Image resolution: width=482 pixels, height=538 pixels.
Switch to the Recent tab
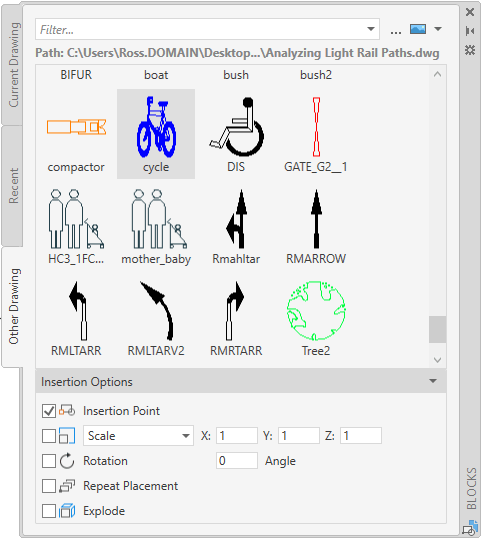13,186
